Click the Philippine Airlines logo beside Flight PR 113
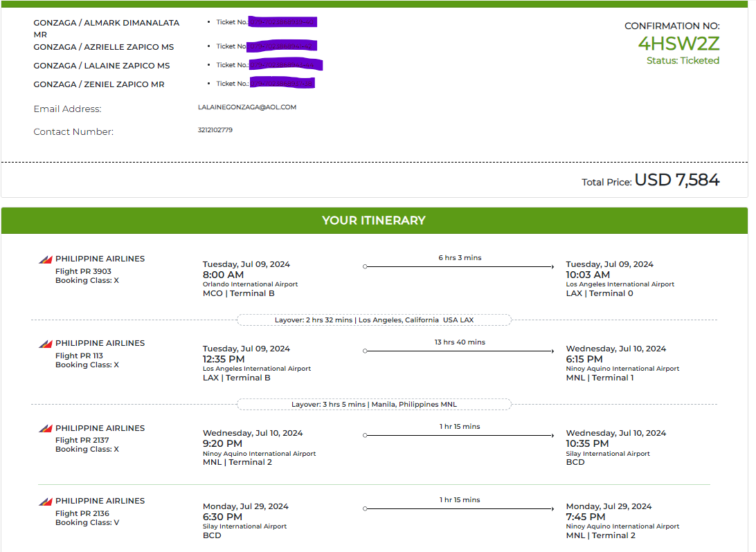 (45, 344)
